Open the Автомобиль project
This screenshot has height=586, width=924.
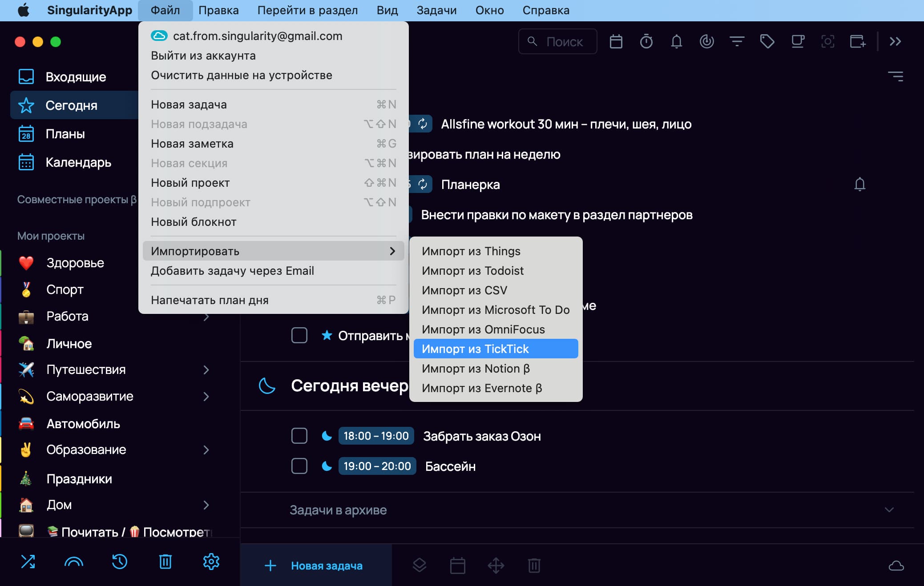83,423
